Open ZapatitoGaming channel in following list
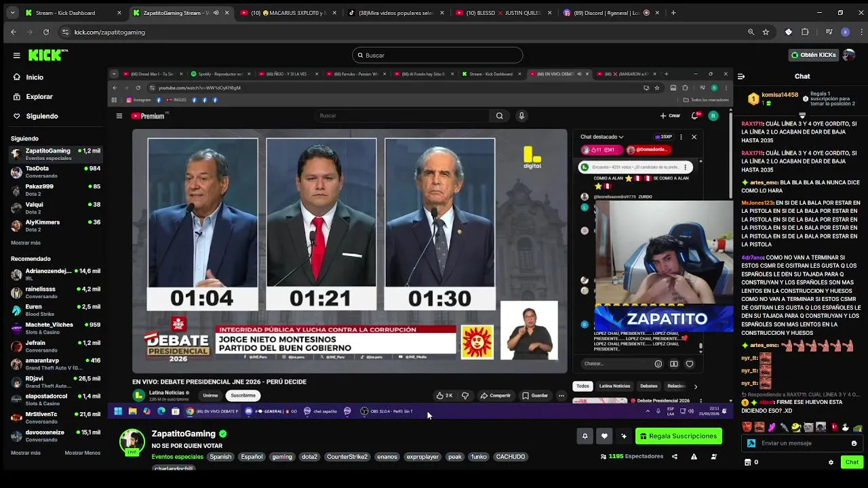This screenshot has height=488, width=868. (x=56, y=154)
